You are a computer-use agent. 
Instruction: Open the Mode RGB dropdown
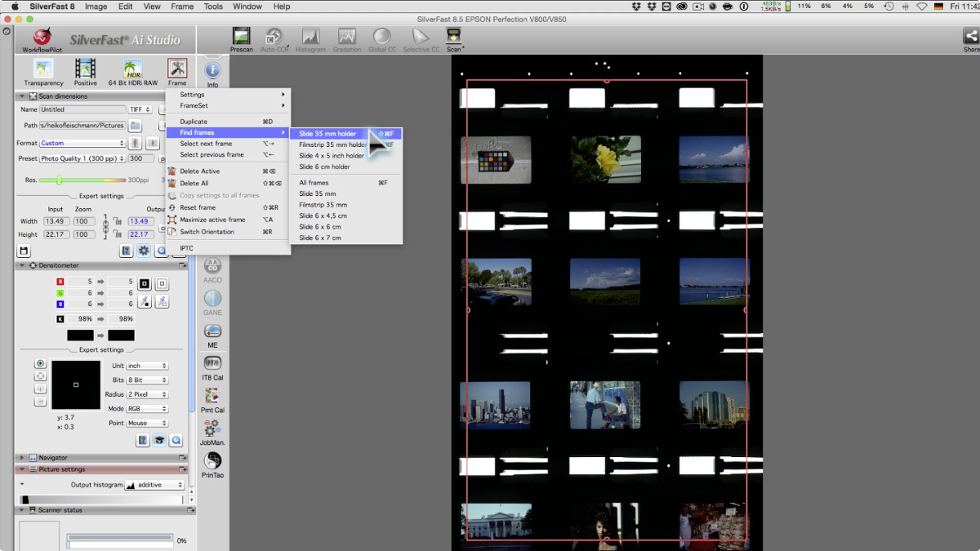coord(147,409)
